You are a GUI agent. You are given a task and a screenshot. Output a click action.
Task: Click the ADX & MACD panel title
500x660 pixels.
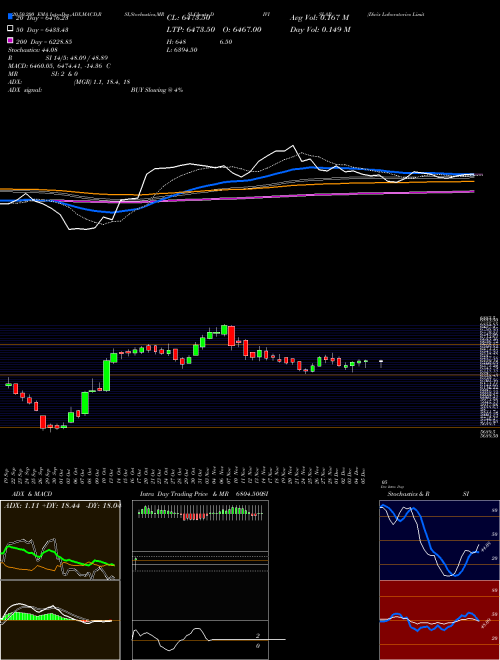pyautogui.click(x=32, y=494)
